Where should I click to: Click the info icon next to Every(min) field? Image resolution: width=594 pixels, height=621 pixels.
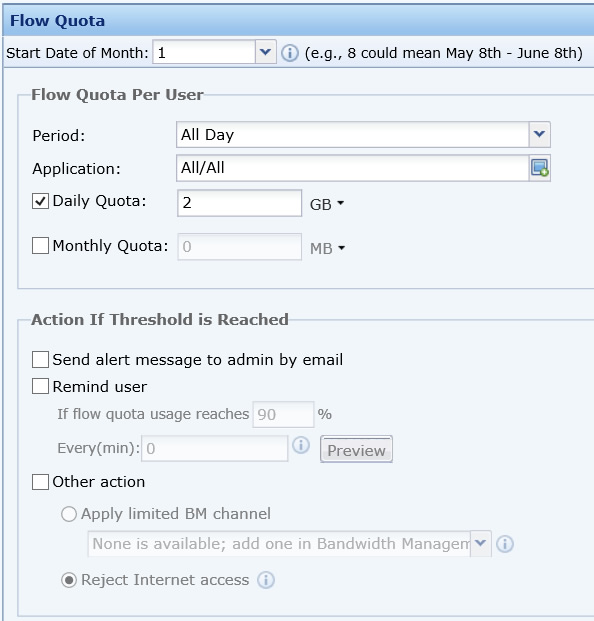point(301,445)
